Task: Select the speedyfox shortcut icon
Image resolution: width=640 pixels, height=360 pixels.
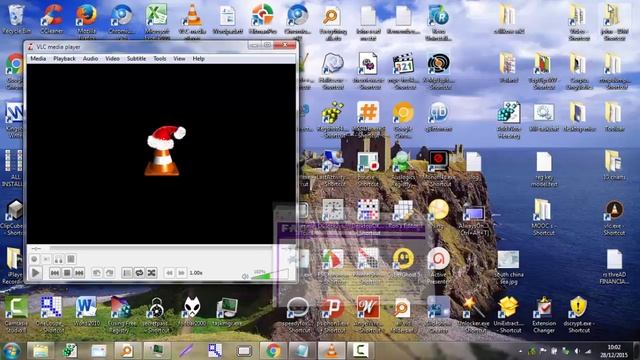Action: [x=298, y=314]
